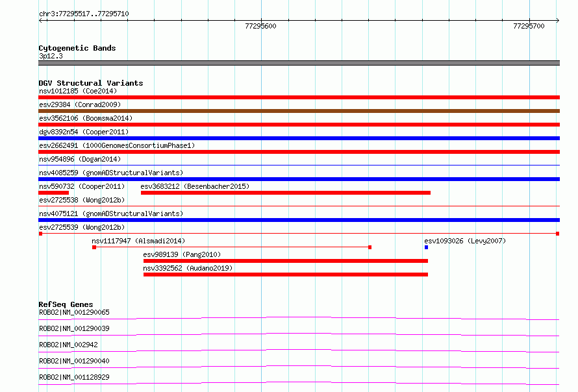This screenshot has width=578, height=392.
Task: Click the left red endpoint square of nsv1117947
Action: [94, 247]
